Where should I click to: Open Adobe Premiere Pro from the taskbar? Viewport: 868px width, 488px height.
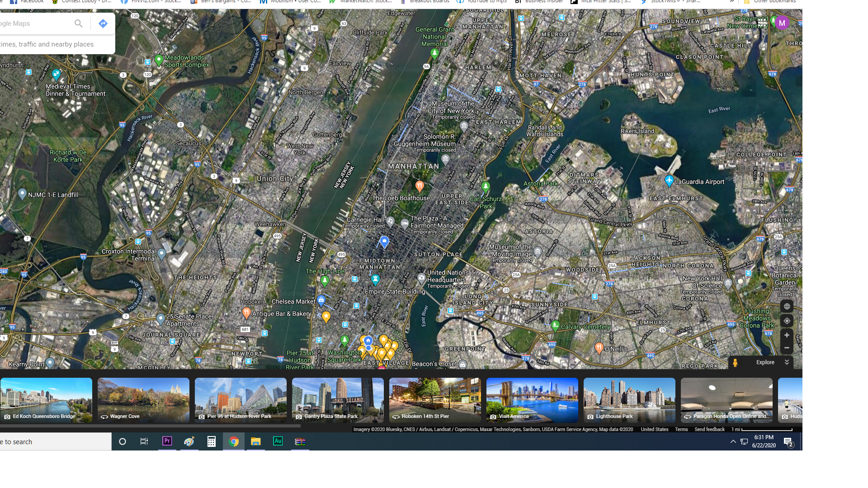click(x=167, y=441)
